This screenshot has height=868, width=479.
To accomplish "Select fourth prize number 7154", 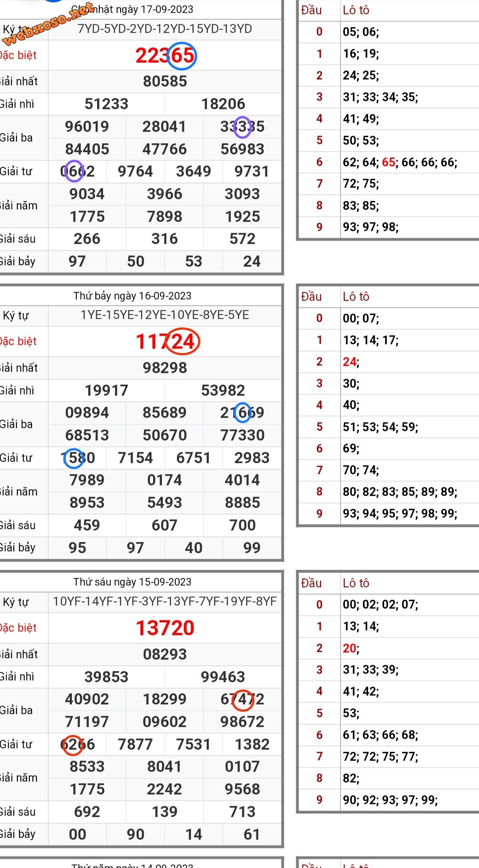I will [135, 458].
